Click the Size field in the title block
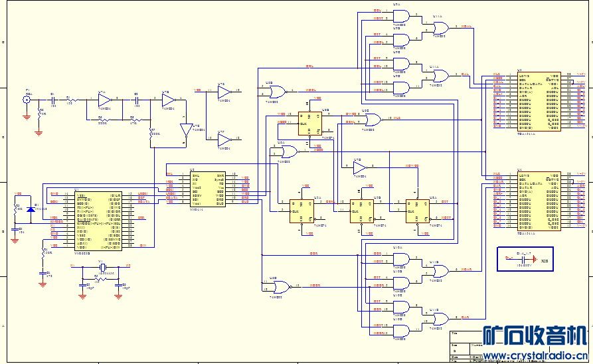593x364 pixels. coord(460,348)
